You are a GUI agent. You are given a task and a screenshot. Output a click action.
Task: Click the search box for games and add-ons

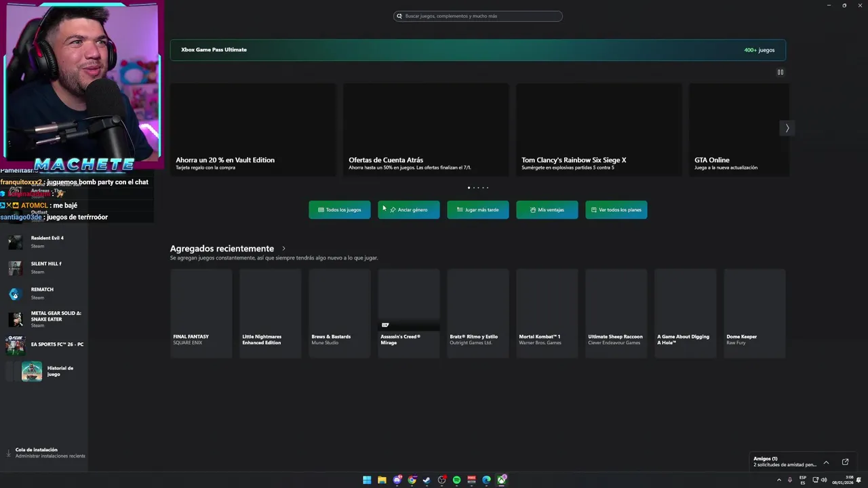(478, 16)
